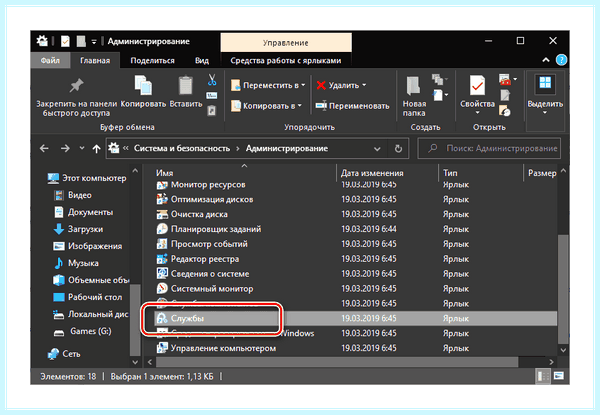Switch to the Поделиться tab

[x=152, y=60]
